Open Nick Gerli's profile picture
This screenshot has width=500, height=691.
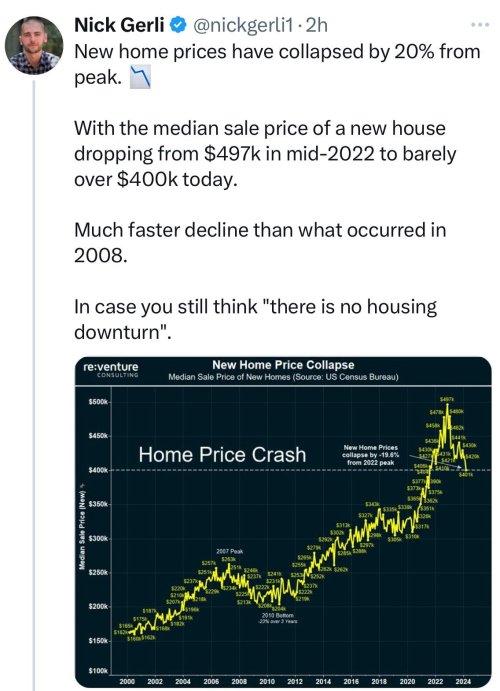[x=34, y=45]
